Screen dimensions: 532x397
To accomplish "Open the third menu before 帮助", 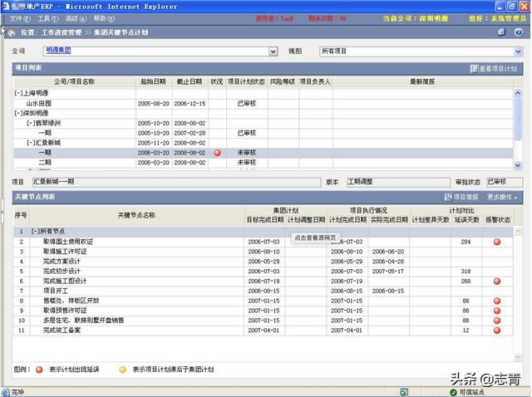I will click(x=76, y=18).
